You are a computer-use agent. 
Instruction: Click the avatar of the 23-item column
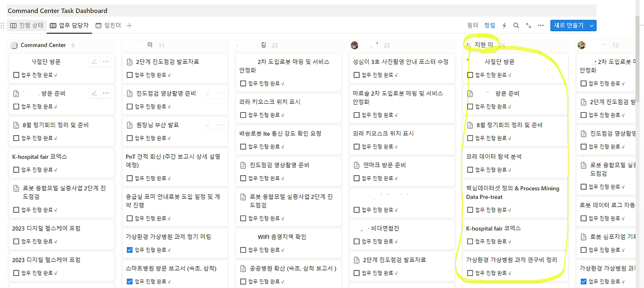click(355, 45)
